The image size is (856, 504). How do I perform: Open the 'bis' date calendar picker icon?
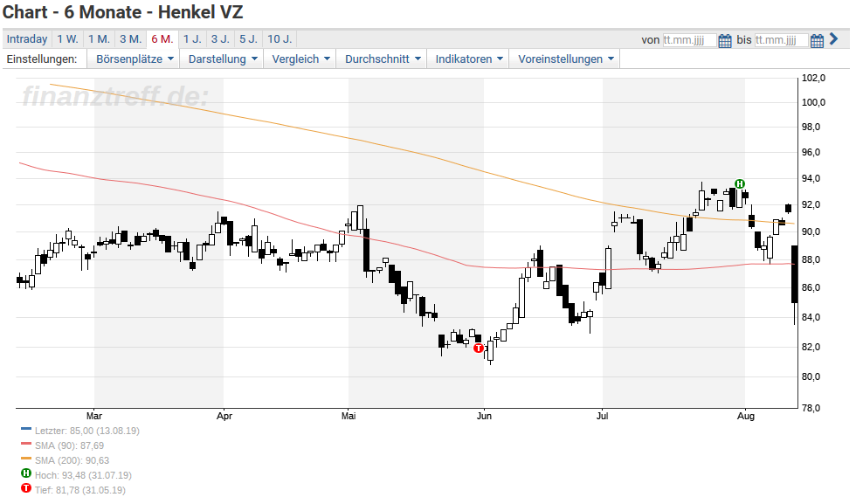point(817,40)
